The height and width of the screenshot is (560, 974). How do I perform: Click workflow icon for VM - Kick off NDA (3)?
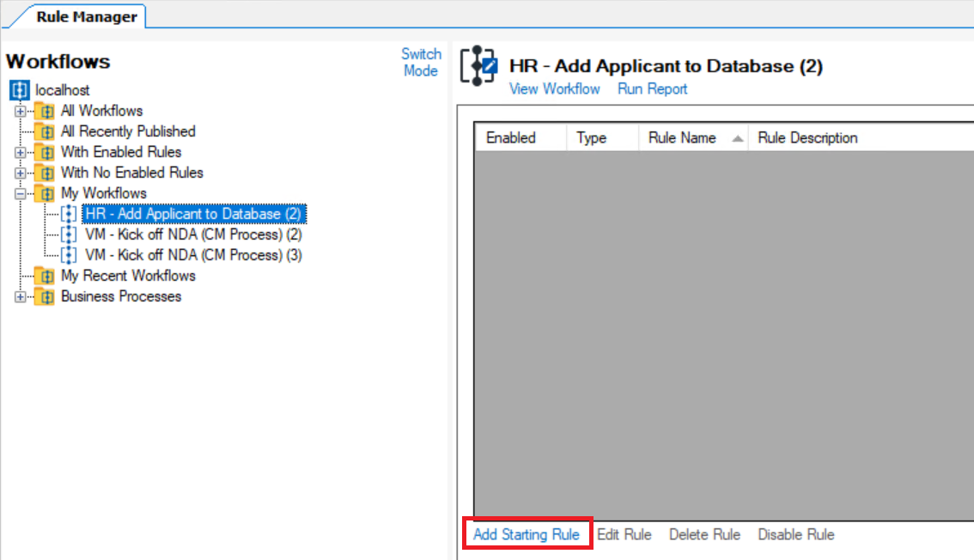(70, 255)
